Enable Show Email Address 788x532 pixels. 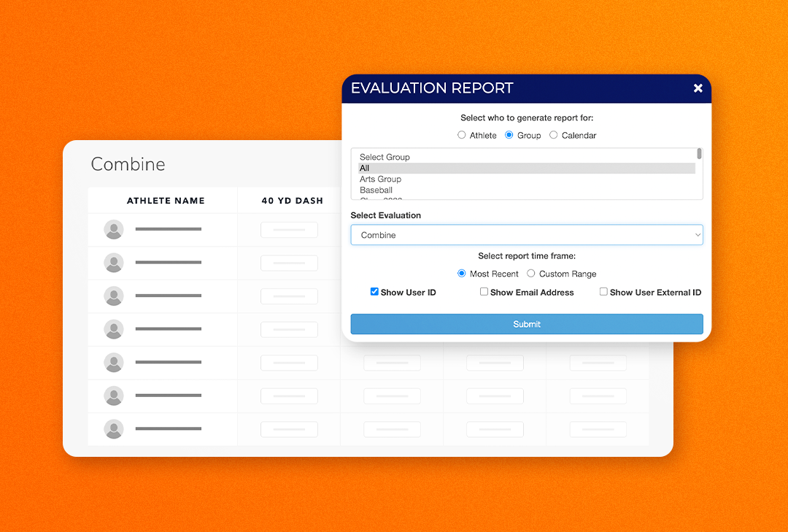tap(484, 291)
